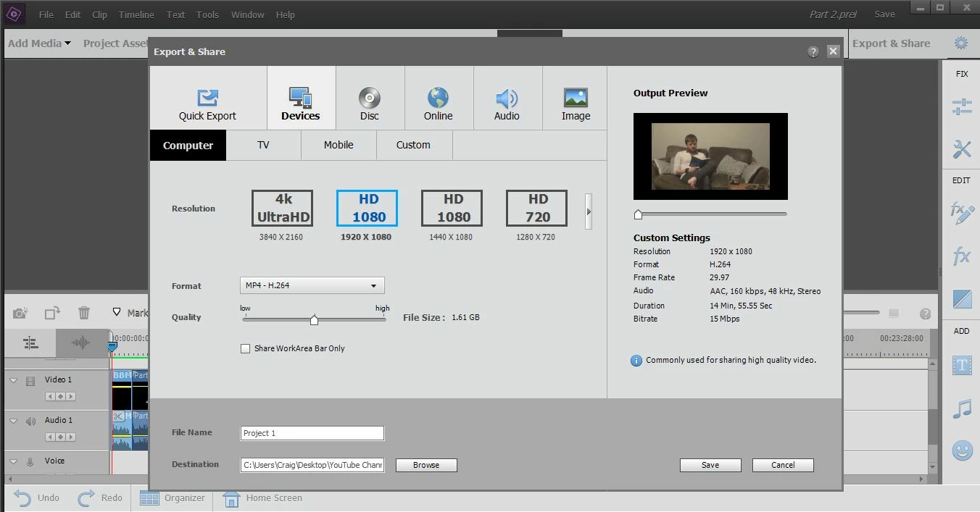980x512 pixels.
Task: Open the Tools menu
Action: click(x=207, y=14)
